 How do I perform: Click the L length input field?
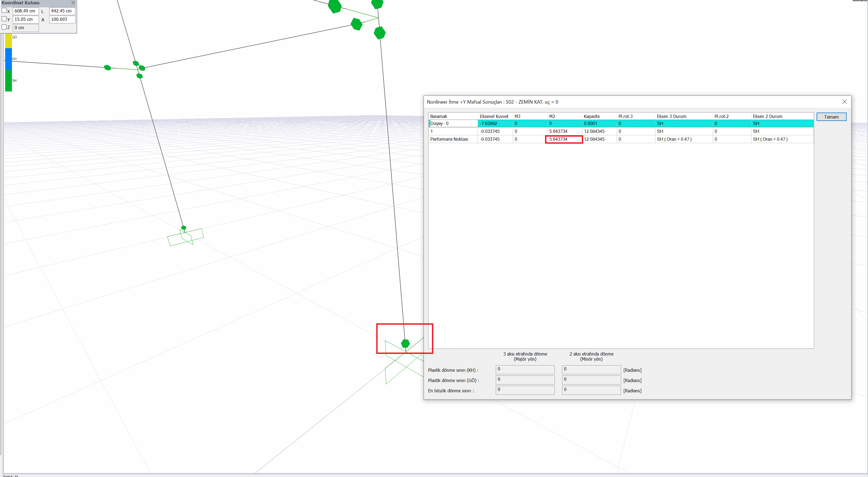click(62, 11)
